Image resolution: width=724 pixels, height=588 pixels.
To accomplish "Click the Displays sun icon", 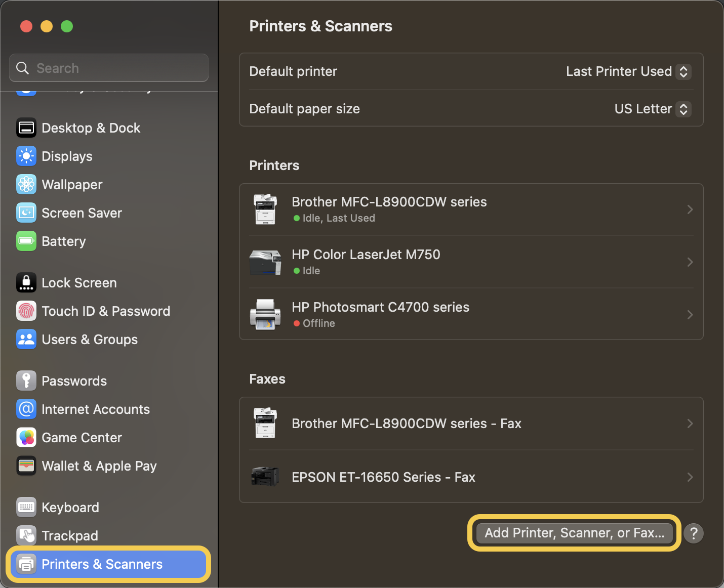I will point(26,156).
